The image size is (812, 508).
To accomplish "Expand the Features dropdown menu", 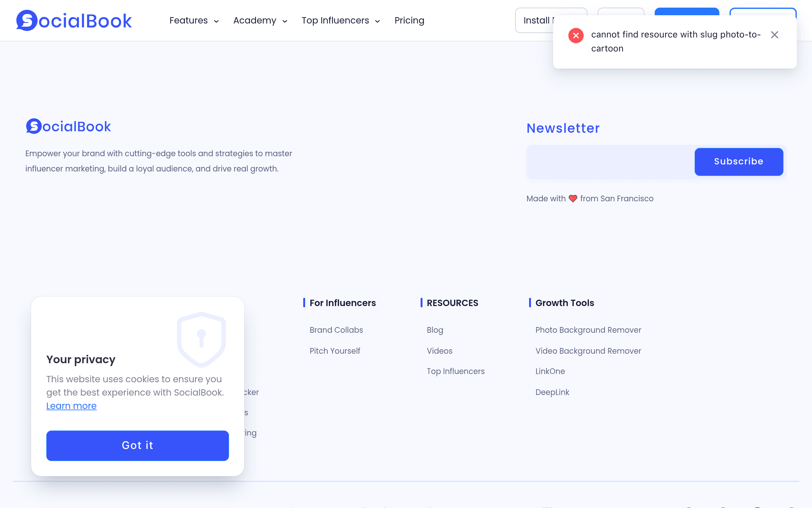I will click(194, 21).
